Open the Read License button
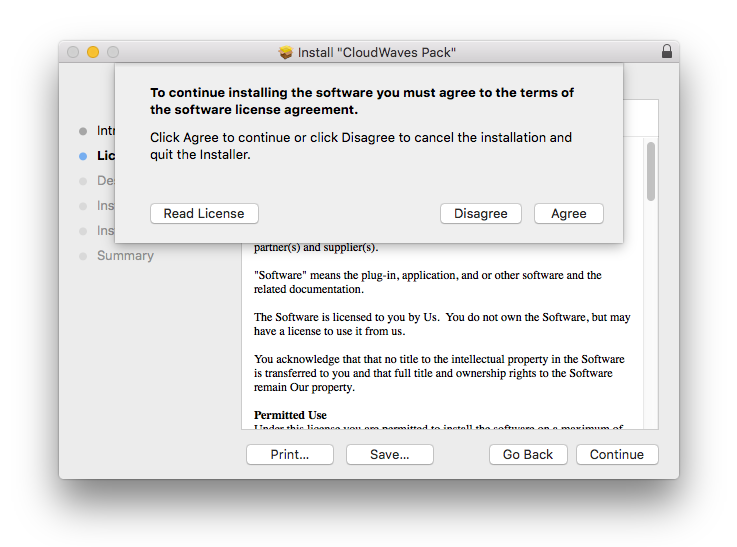The width and height of the screenshot is (737, 547). [204, 214]
